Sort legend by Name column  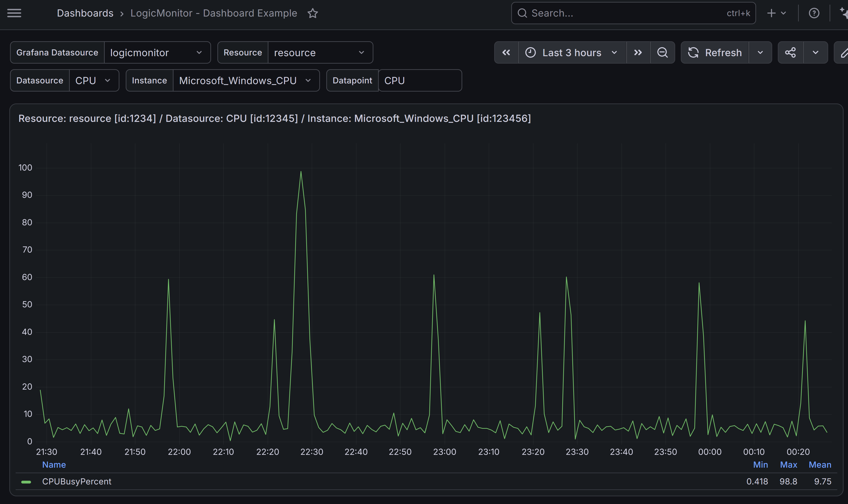coord(54,465)
